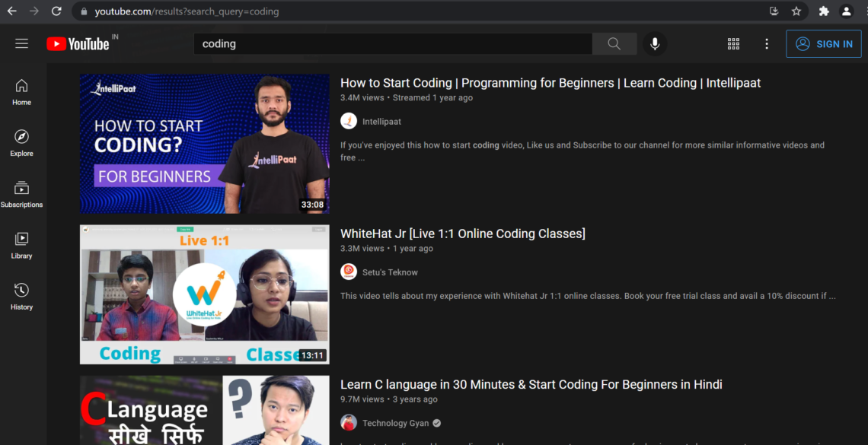
Task: Select Home in the sidebar
Action: tap(21, 91)
